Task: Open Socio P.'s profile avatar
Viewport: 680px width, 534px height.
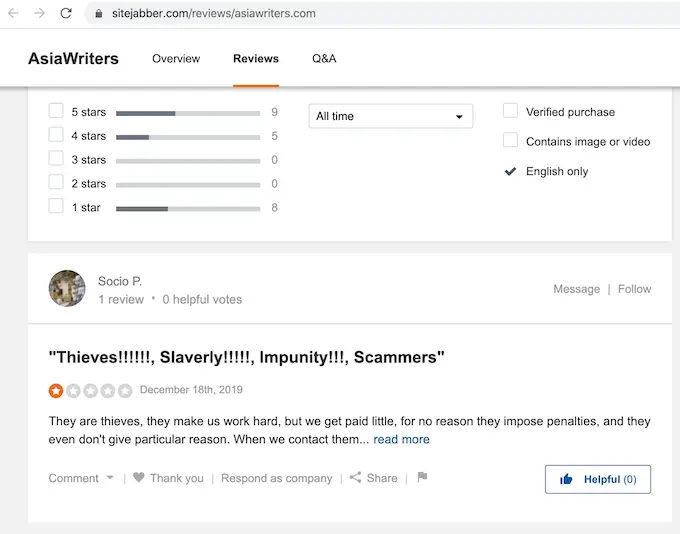Action: 67,288
